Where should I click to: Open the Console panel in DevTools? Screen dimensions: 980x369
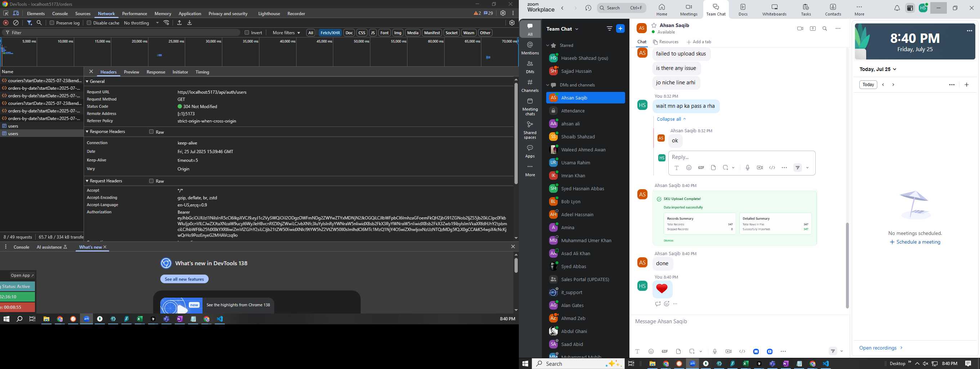[60, 13]
